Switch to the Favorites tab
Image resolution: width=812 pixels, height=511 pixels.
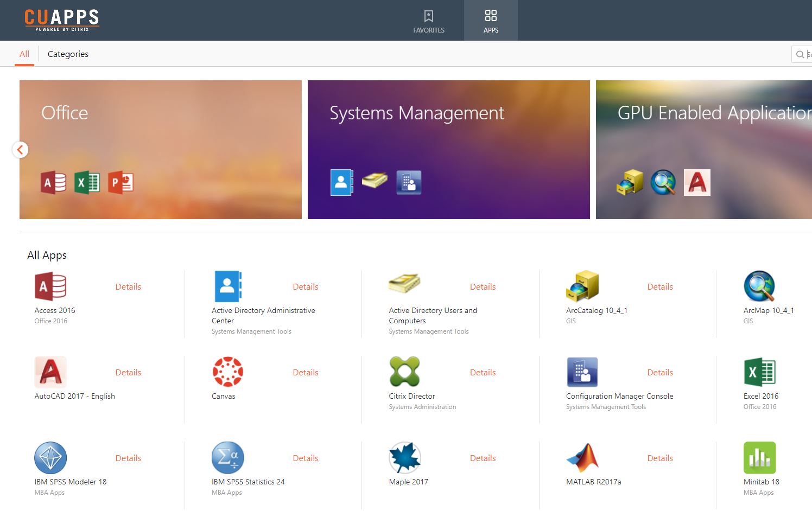click(429, 21)
